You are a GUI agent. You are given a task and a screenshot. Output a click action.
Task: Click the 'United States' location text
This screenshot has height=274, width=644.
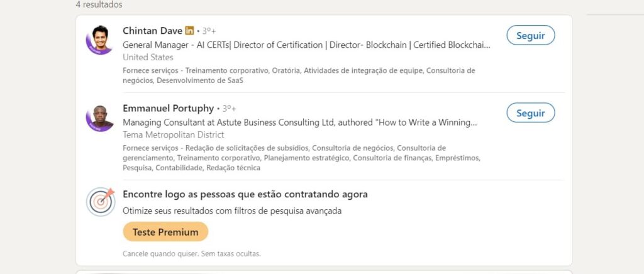point(148,57)
